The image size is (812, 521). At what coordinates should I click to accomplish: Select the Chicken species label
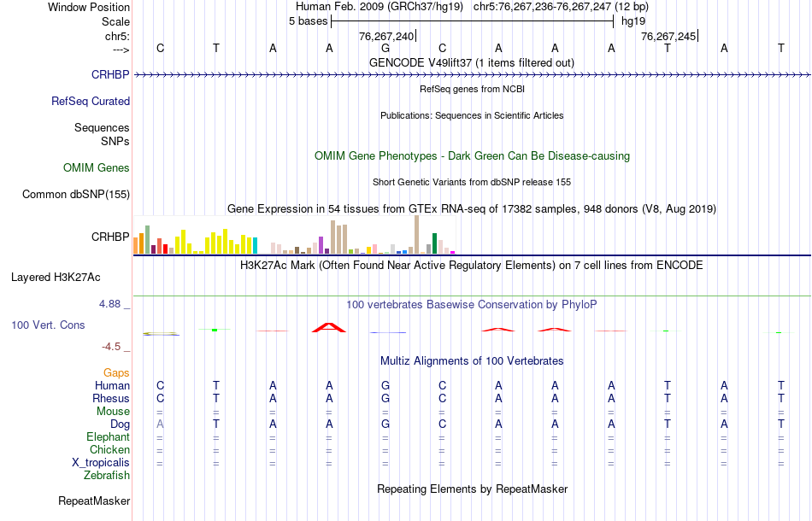(109, 449)
